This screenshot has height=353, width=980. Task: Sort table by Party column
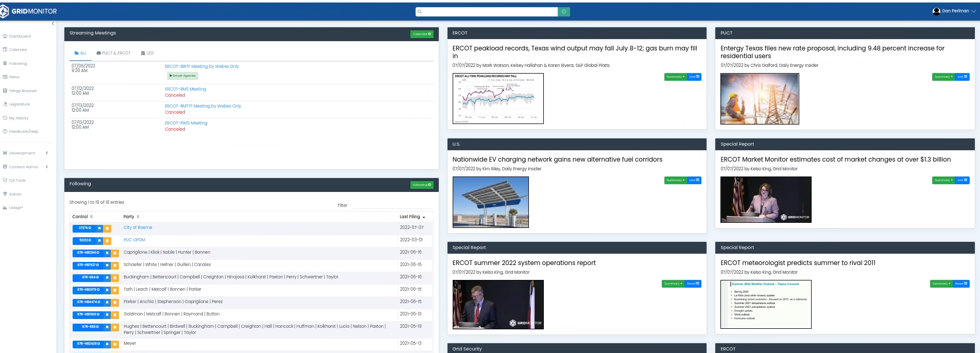131,217
